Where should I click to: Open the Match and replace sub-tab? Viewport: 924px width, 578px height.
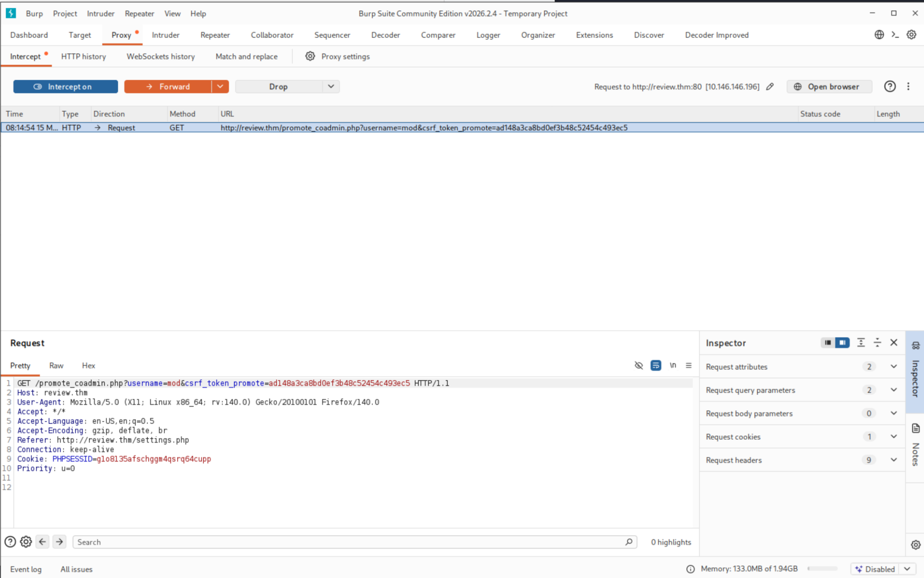coord(246,56)
